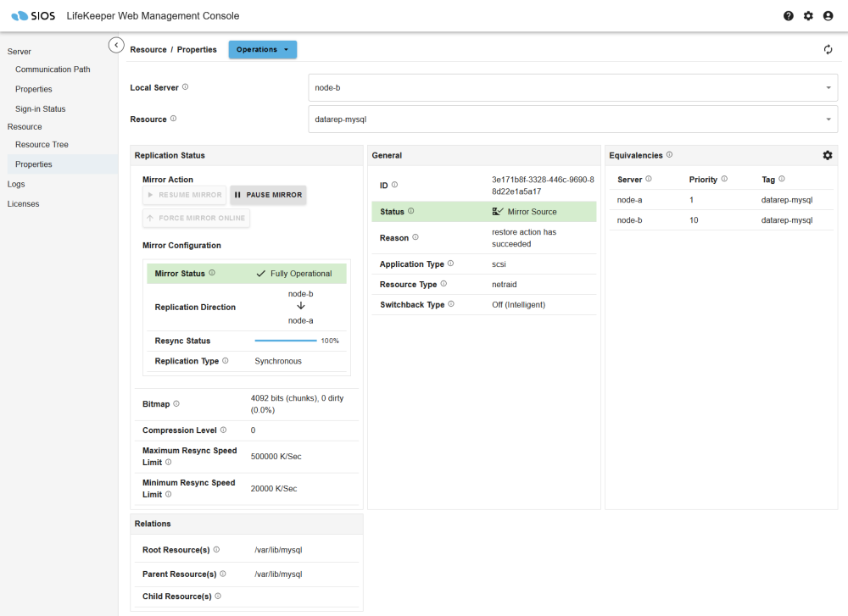Click info icon beside Server column header

click(x=649, y=179)
